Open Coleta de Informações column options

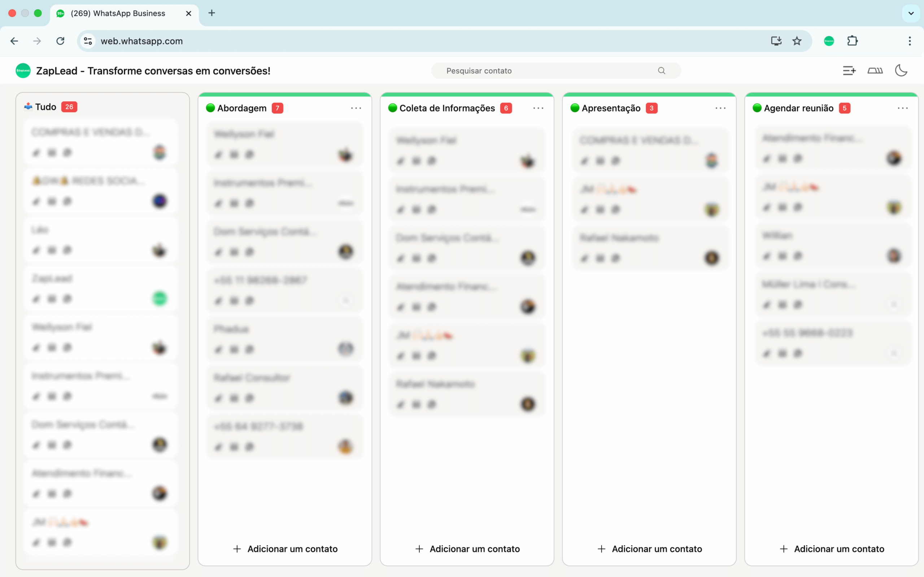point(538,109)
